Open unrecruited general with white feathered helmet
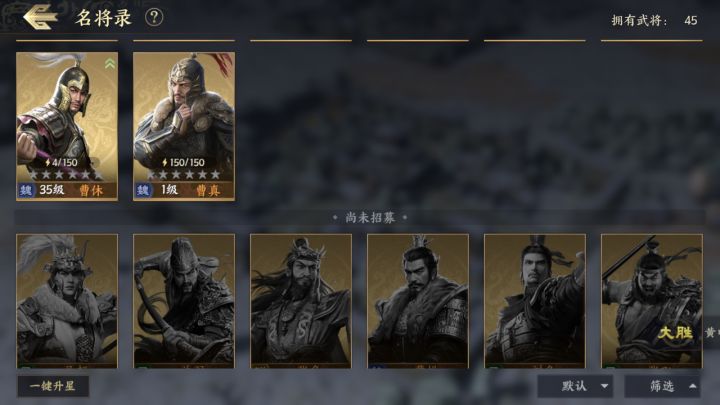Screen dimensions: 720x405 click(x=67, y=301)
